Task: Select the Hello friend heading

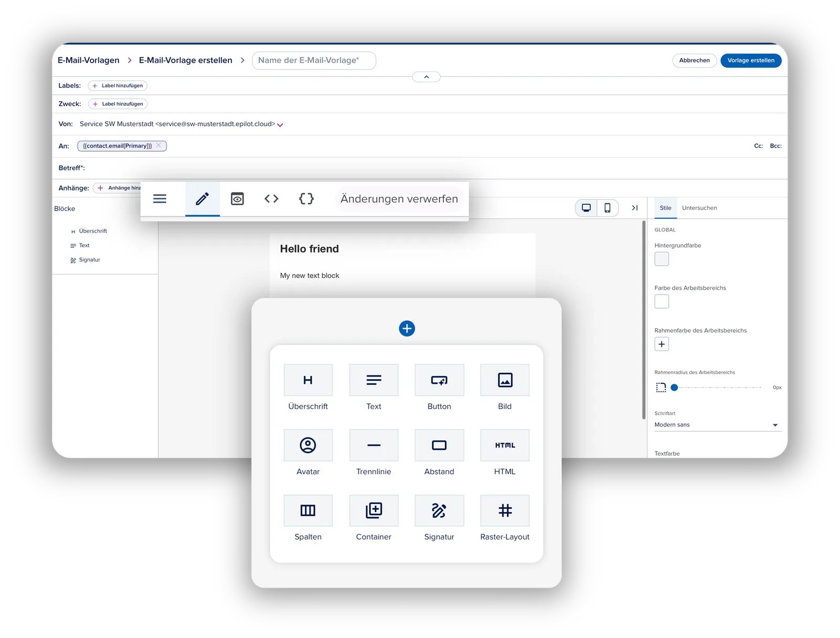Action: click(x=309, y=249)
